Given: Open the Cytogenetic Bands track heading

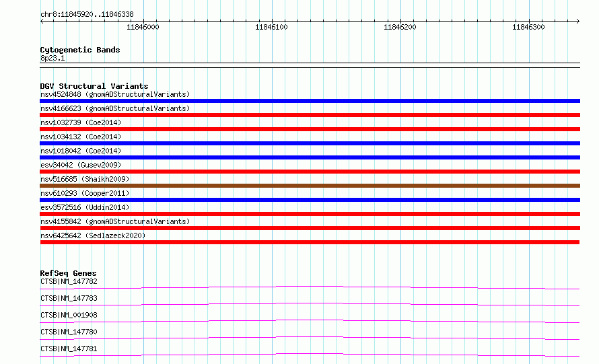Looking at the screenshot, I should [x=80, y=50].
